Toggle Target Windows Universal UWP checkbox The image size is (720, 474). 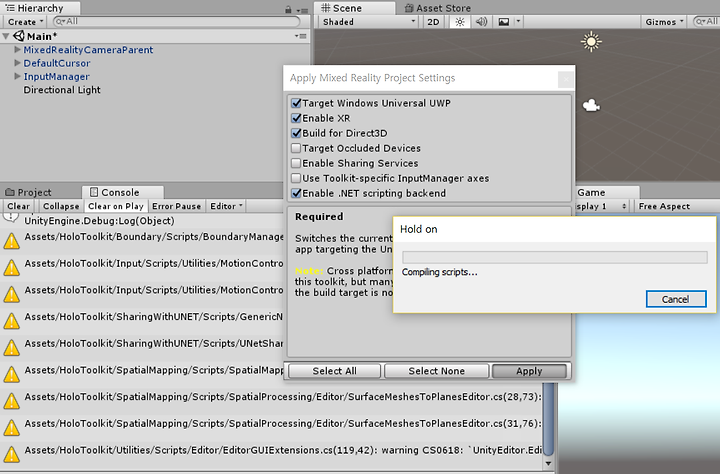pos(296,103)
